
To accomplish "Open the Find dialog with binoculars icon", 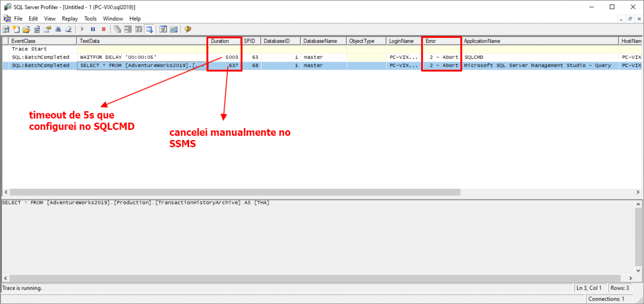I will (58, 29).
